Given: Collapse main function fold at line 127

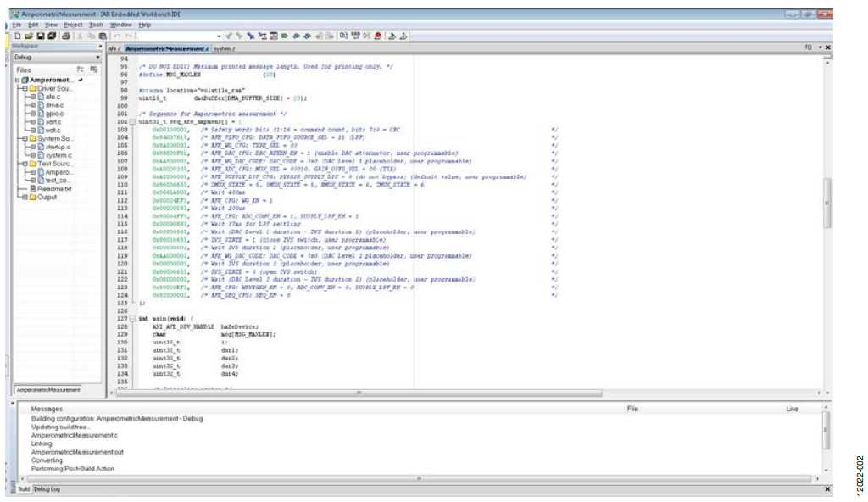Looking at the screenshot, I should tap(133, 318).
